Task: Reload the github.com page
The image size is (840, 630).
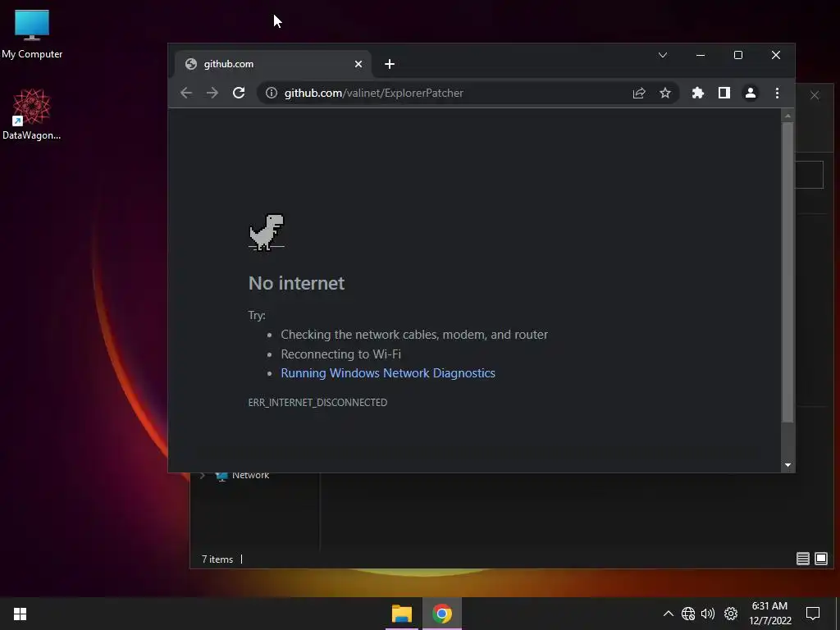Action: tap(239, 93)
